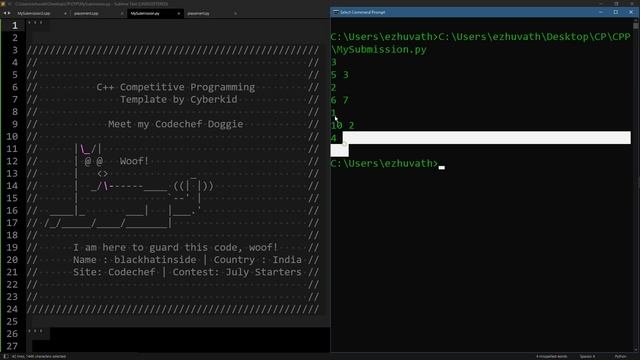Click the '\MySubmission.py' path line in Command Prompt
This screenshot has height=360, width=640.
(x=378, y=49)
